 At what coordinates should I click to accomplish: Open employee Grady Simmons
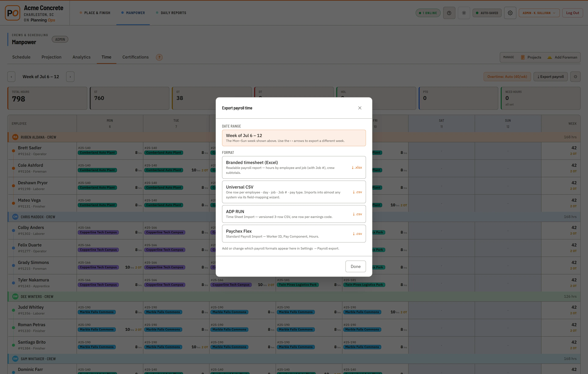33,262
